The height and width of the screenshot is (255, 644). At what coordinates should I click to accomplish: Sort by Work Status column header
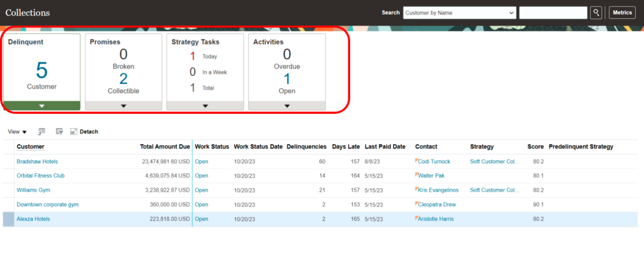tap(212, 147)
